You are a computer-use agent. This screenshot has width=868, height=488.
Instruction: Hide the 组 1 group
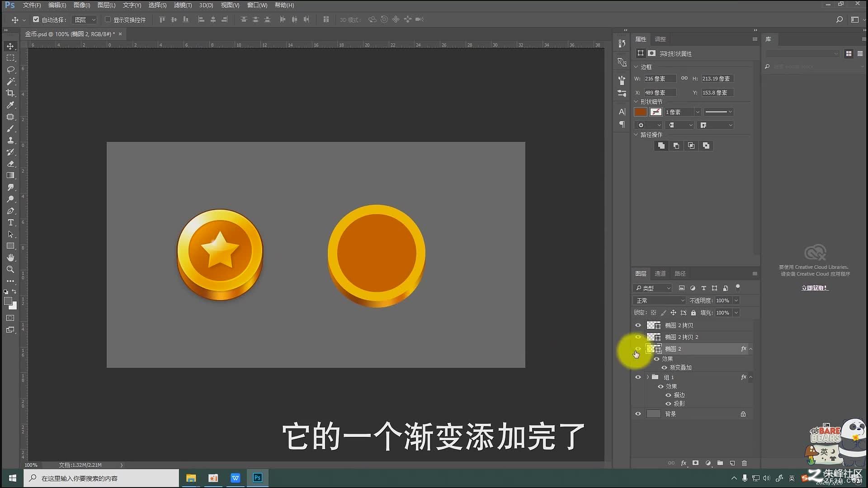tap(638, 377)
